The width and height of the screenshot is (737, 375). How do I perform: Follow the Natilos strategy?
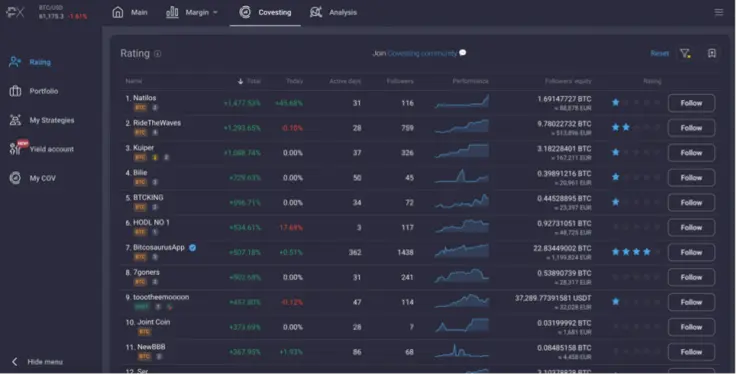coord(691,103)
